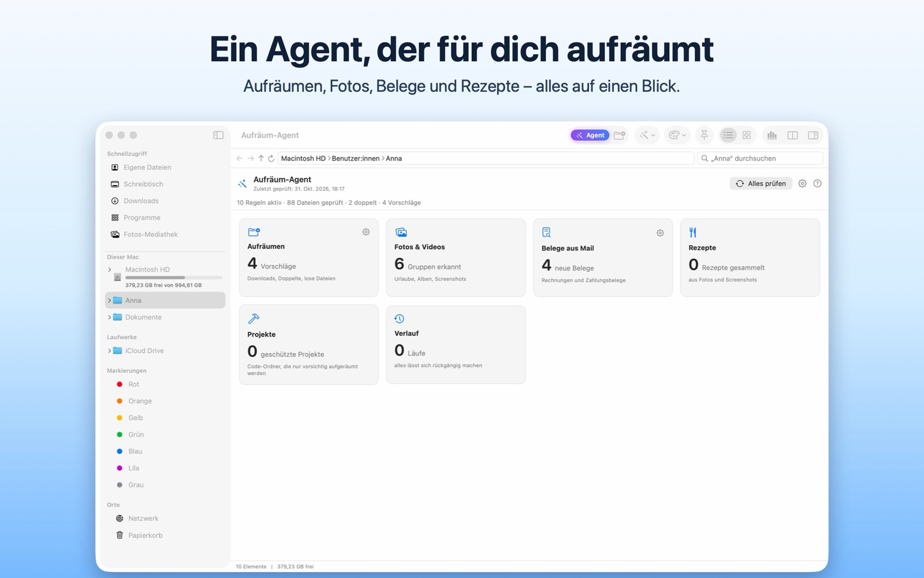This screenshot has height=578, width=924.
Task: Click the new folder icon in toolbar
Action: coord(620,135)
